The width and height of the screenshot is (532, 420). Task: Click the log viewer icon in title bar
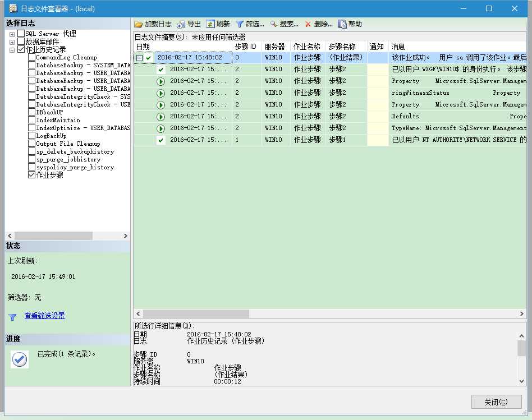[13, 8]
